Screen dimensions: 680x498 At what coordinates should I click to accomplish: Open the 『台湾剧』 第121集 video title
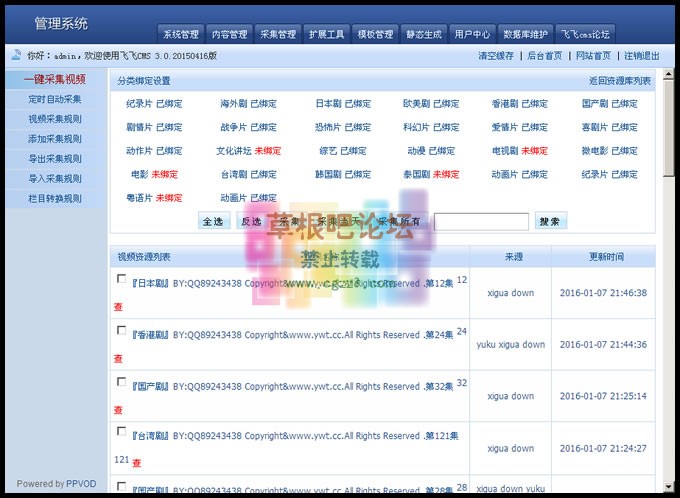pos(295,436)
